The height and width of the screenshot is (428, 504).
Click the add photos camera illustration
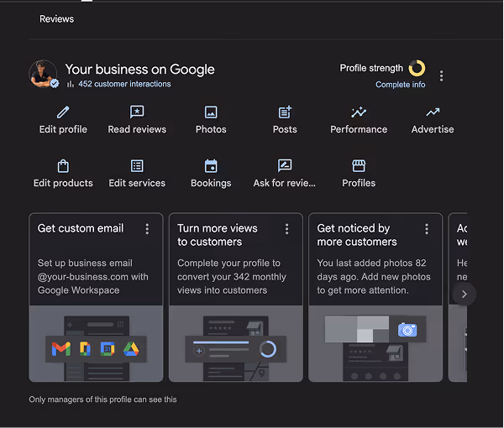pos(375,343)
